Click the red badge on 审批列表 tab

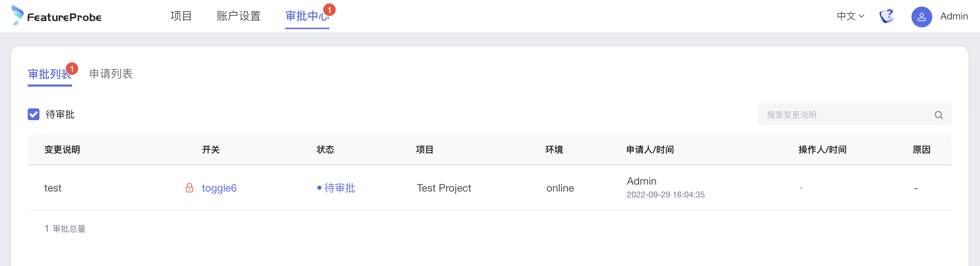72,69
